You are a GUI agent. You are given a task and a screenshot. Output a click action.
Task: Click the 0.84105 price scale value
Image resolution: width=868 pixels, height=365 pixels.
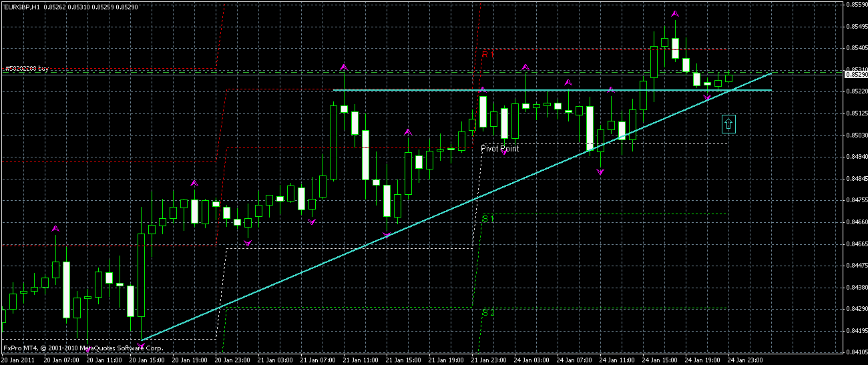(x=856, y=352)
